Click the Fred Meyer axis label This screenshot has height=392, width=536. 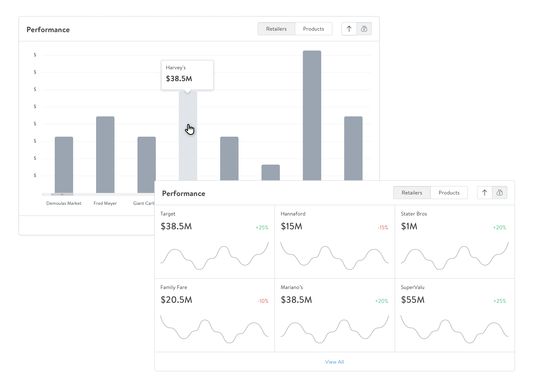[x=105, y=203]
